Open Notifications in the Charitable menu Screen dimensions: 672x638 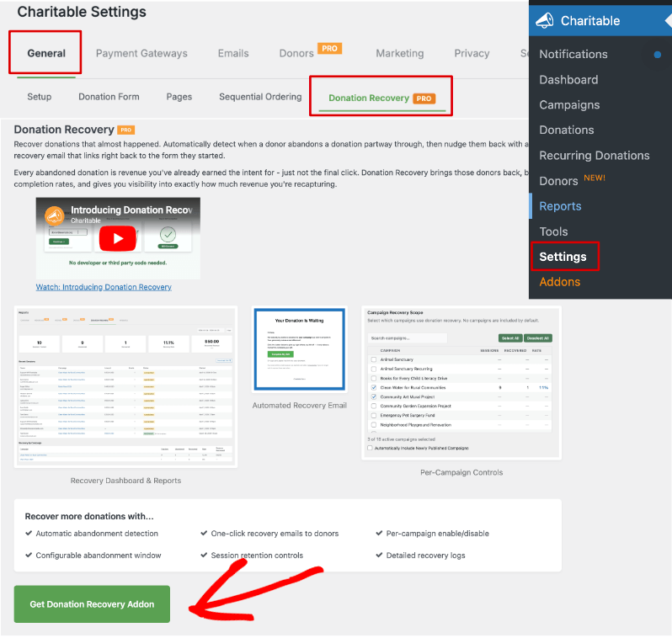point(573,54)
